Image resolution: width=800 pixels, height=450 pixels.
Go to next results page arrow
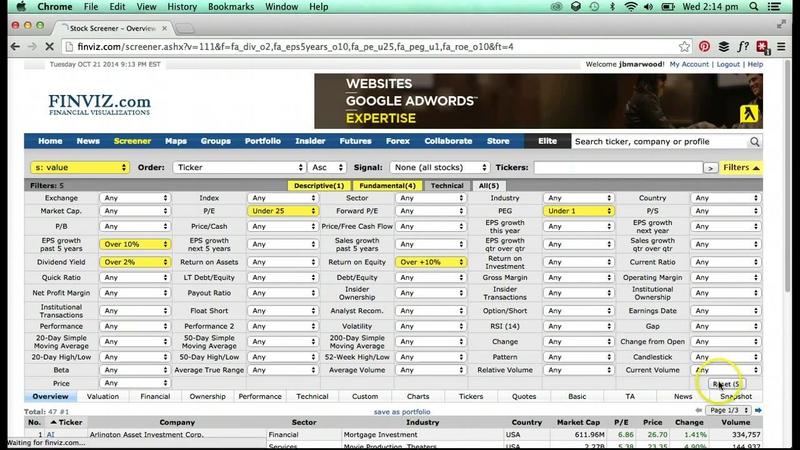pyautogui.click(x=758, y=410)
